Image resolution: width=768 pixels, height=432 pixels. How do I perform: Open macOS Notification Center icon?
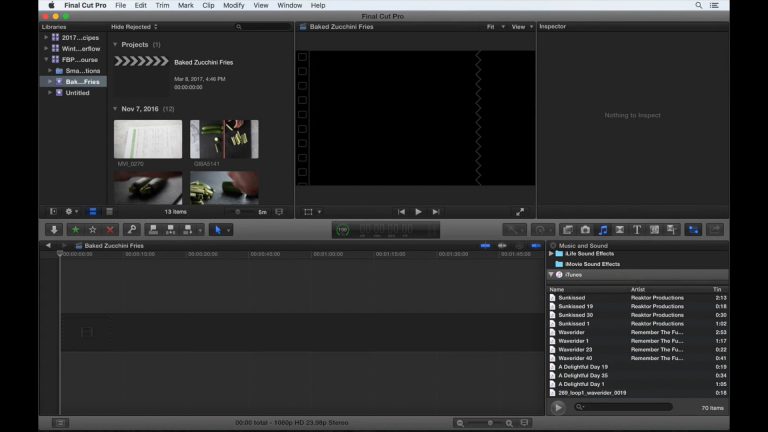coord(714,5)
